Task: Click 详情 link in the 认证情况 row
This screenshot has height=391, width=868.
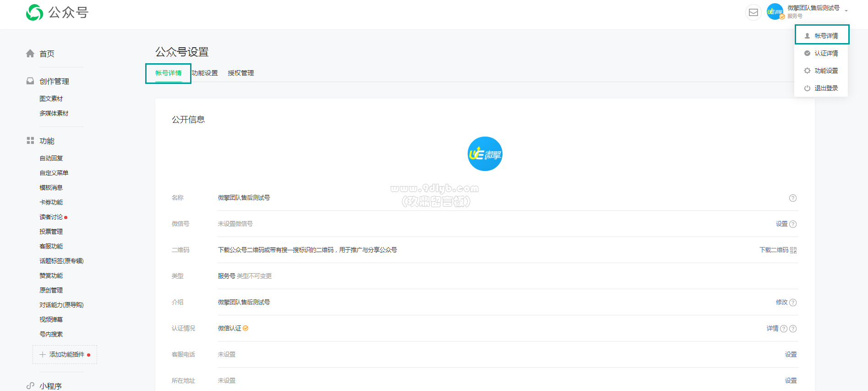Action: tap(772, 328)
